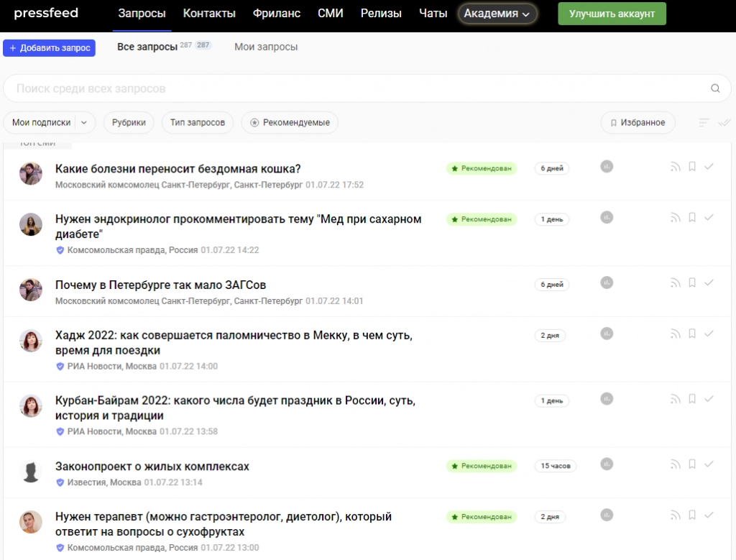Image resolution: width=736 pixels, height=560 pixels.
Task: Open request 'Какие болезни переносит бездомная кошка?'
Action: (178, 169)
